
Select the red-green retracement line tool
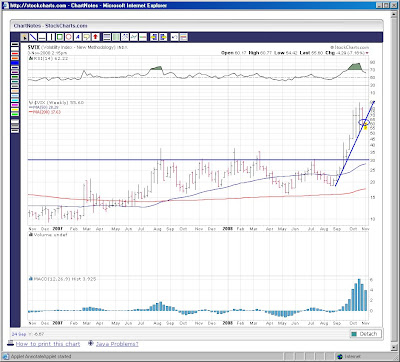[143, 37]
